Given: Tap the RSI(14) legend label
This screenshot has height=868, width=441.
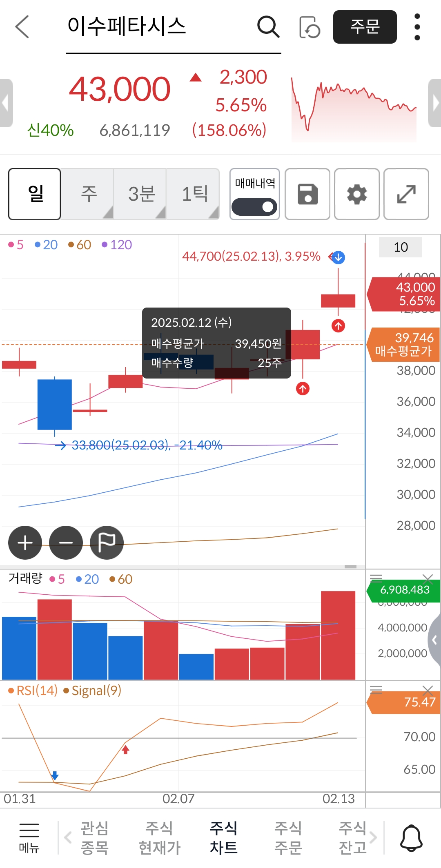Looking at the screenshot, I should [33, 691].
